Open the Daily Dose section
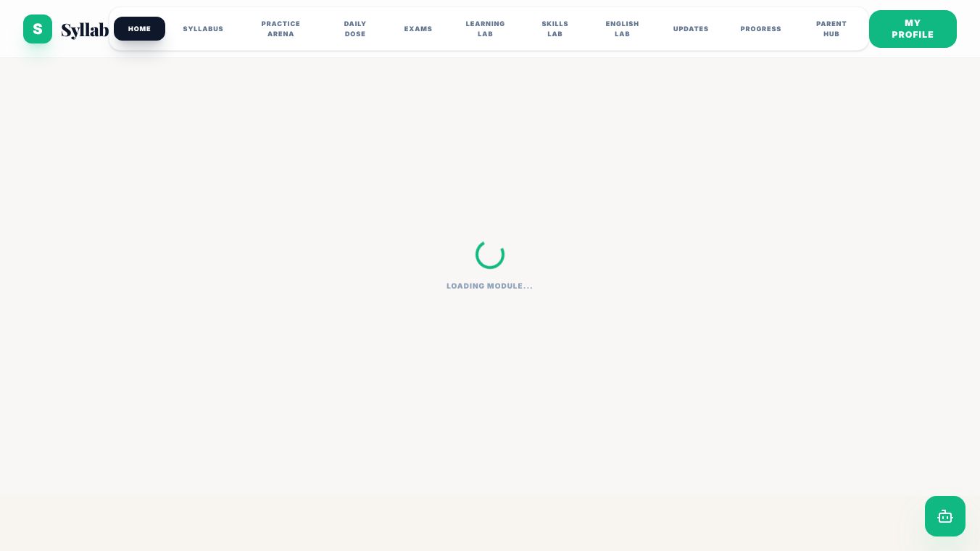980x551 pixels. (355, 29)
